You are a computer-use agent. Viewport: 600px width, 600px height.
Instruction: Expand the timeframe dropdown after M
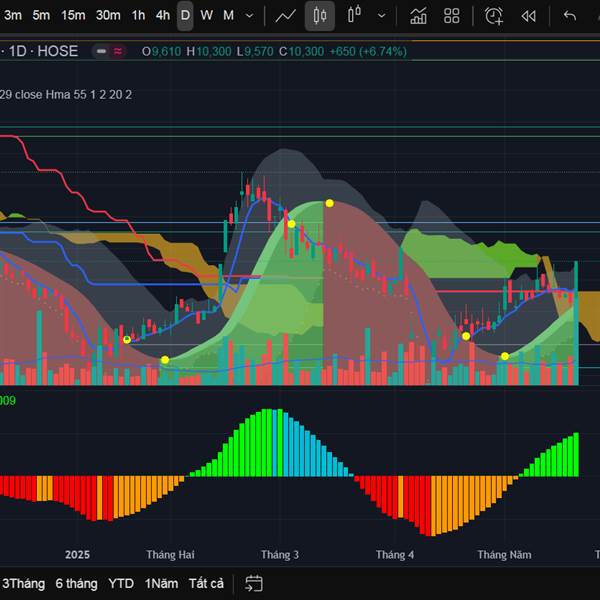[249, 16]
